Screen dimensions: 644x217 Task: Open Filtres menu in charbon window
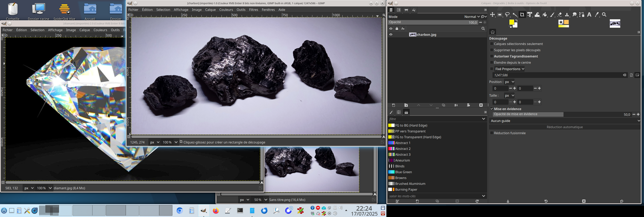(x=253, y=10)
